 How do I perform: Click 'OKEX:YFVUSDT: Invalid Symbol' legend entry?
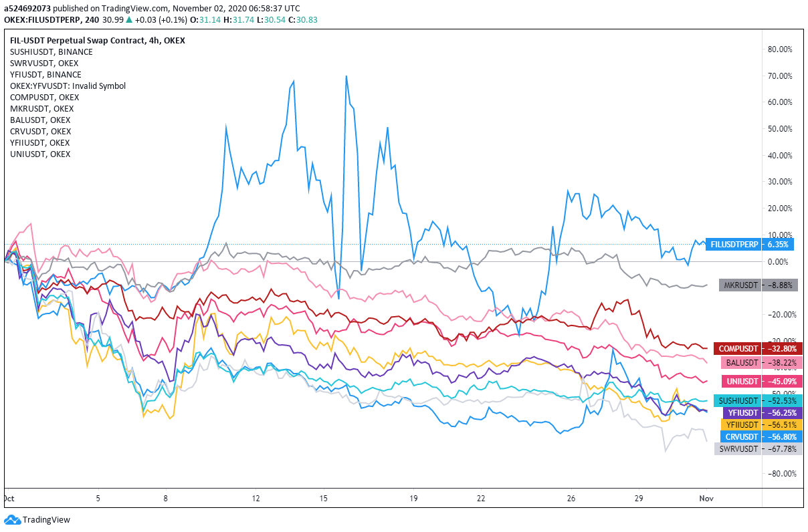click(x=68, y=86)
